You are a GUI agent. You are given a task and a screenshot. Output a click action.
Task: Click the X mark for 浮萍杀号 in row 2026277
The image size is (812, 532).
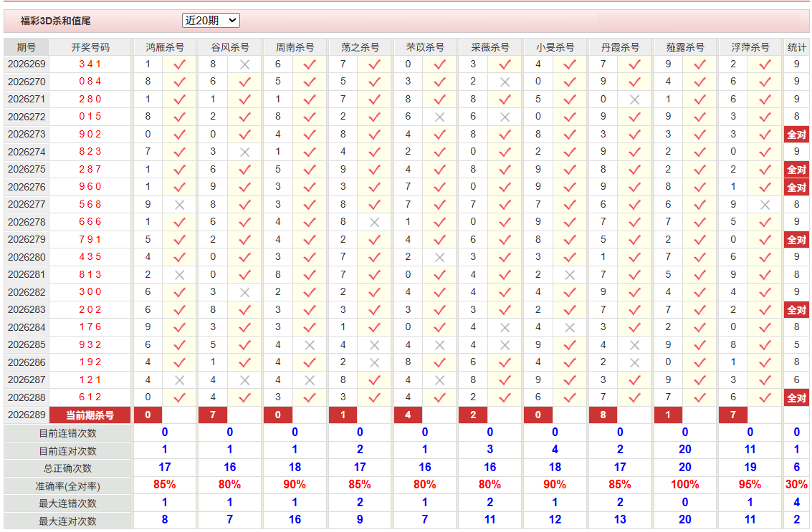(x=765, y=204)
